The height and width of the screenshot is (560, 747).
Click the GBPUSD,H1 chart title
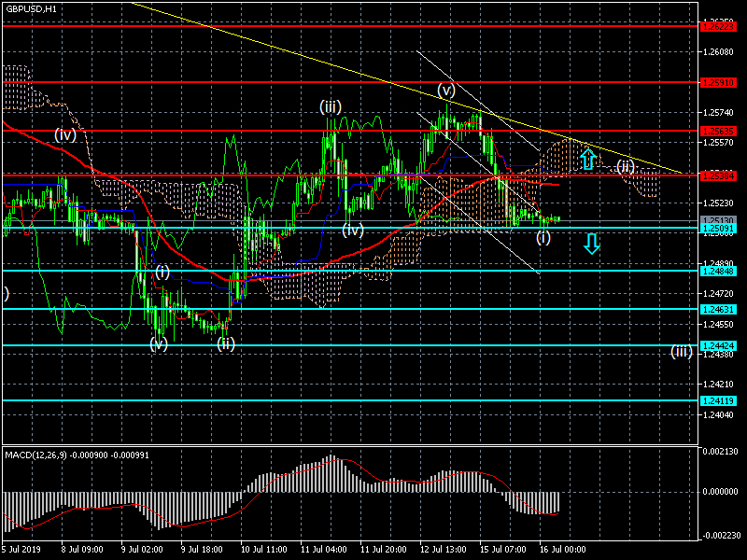point(31,9)
